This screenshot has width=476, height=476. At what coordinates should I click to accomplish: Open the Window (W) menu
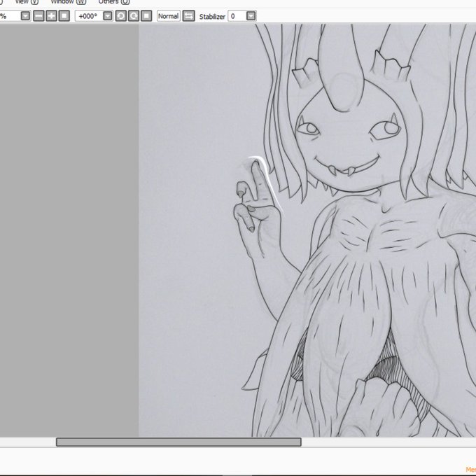pos(69,2)
